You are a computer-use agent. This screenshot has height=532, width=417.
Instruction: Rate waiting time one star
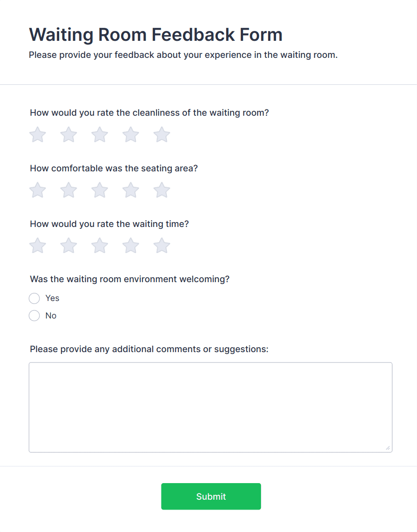[38, 246]
